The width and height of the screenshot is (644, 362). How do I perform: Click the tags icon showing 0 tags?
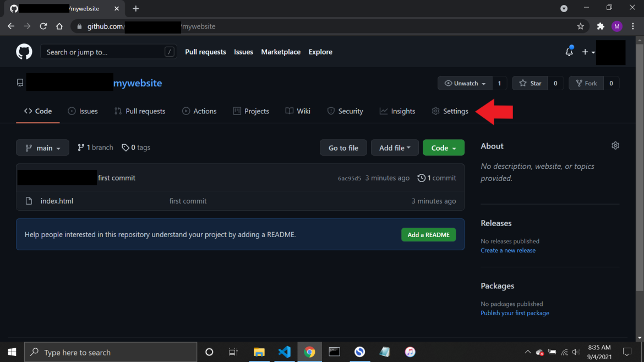coord(126,147)
